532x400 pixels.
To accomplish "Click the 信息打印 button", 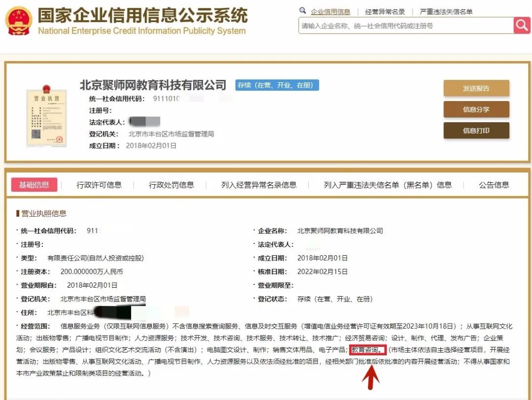I will point(476,130).
